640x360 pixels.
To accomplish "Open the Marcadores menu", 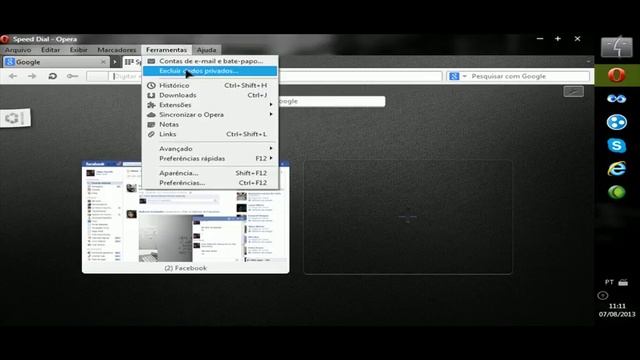I will coord(117,50).
